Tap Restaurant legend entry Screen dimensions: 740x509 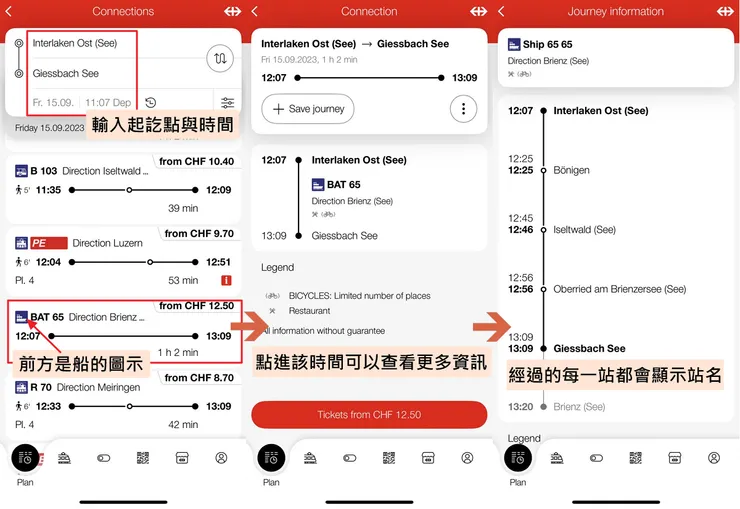point(299,311)
